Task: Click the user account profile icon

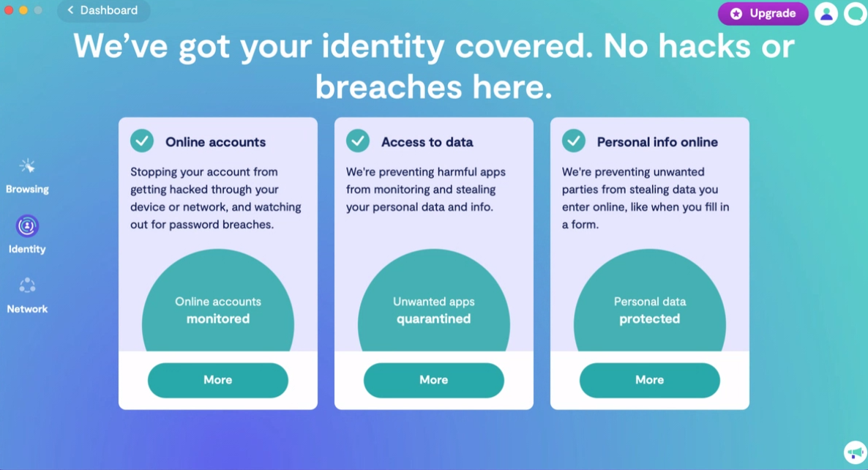Action: [826, 14]
